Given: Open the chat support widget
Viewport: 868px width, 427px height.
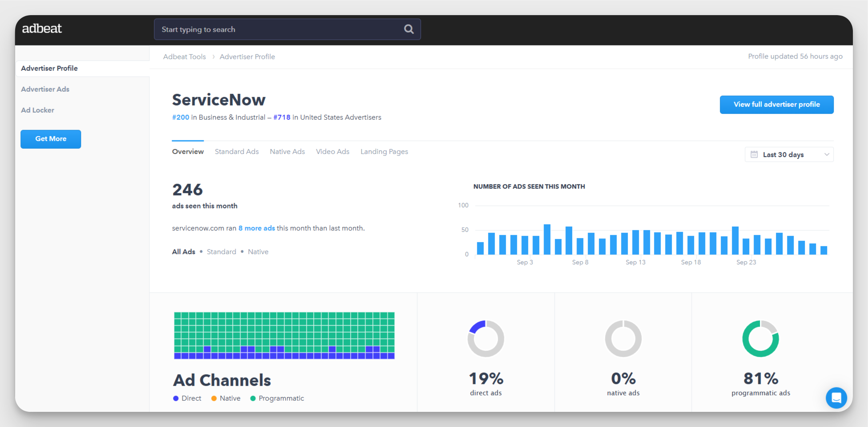Looking at the screenshot, I should click(x=836, y=398).
